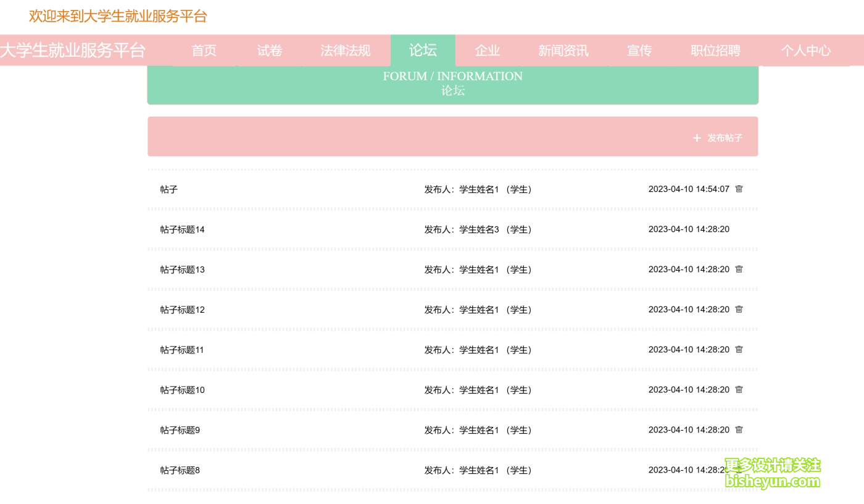Image resolution: width=864 pixels, height=504 pixels.
Task: Navigate to 新闻资讯
Action: (x=563, y=51)
